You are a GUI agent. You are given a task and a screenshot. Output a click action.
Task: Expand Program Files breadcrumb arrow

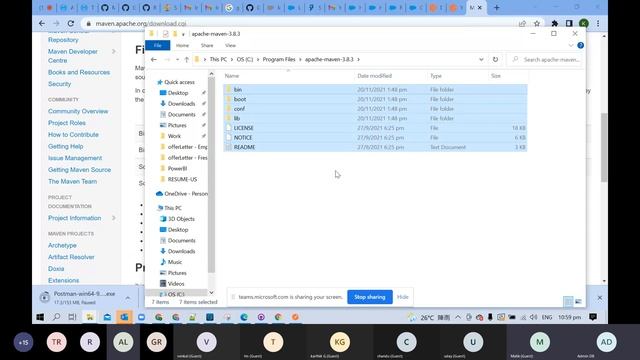pos(300,60)
